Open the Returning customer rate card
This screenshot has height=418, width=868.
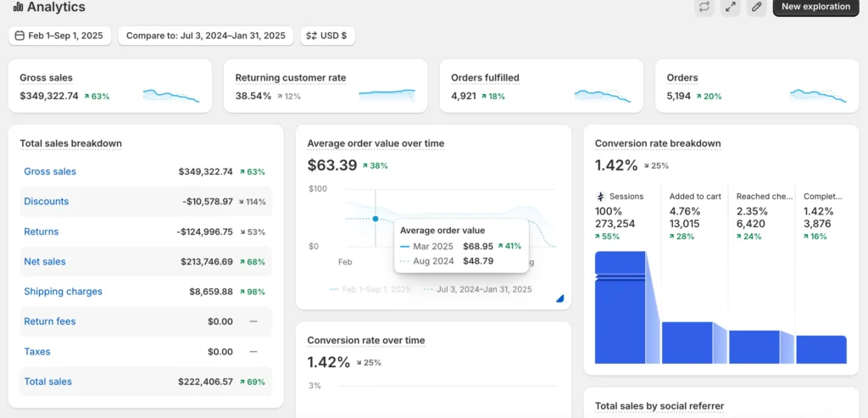326,86
